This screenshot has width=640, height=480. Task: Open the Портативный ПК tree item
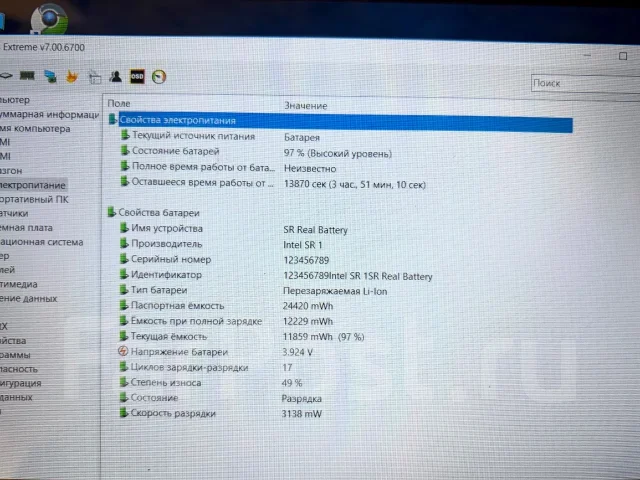34,200
